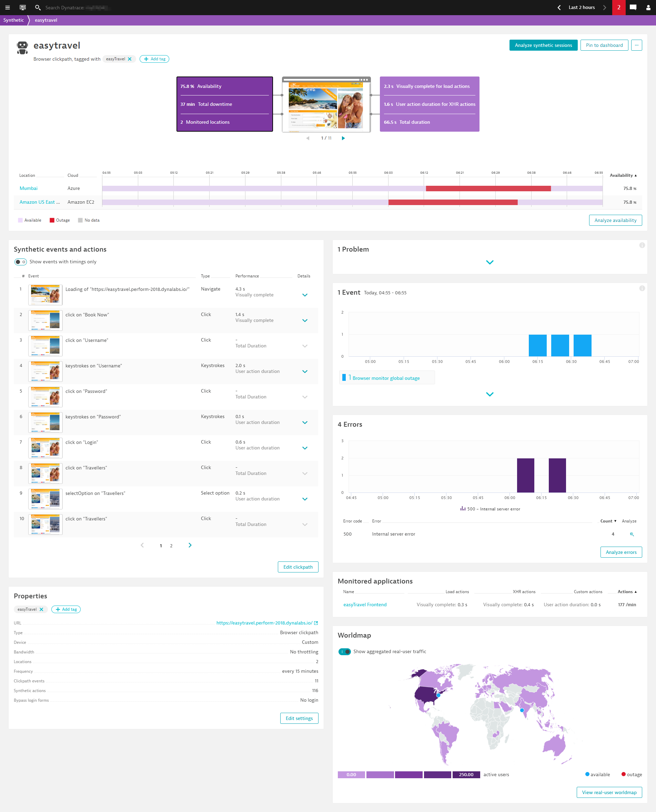Open the red problems counter badge
The image size is (656, 812).
tap(618, 8)
